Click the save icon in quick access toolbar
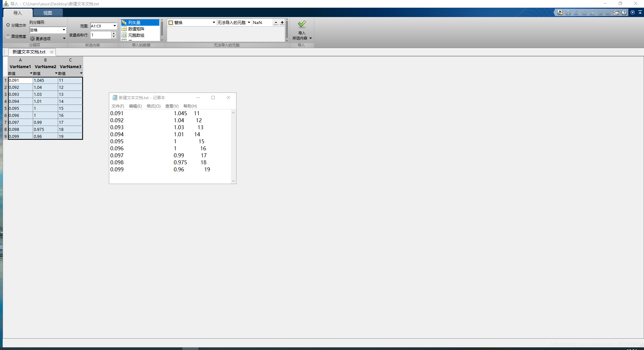Image resolution: width=644 pixels, height=350 pixels. coord(568,13)
